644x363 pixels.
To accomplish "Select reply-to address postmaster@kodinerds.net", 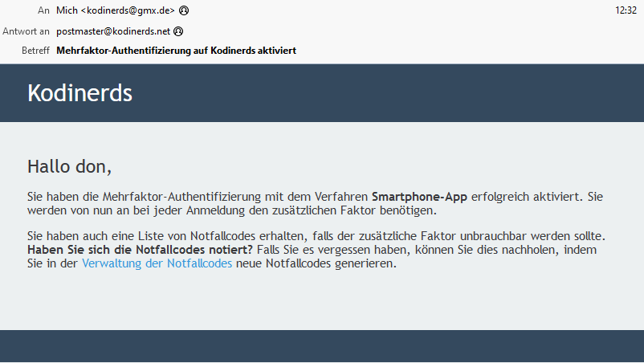I will click(x=113, y=31).
